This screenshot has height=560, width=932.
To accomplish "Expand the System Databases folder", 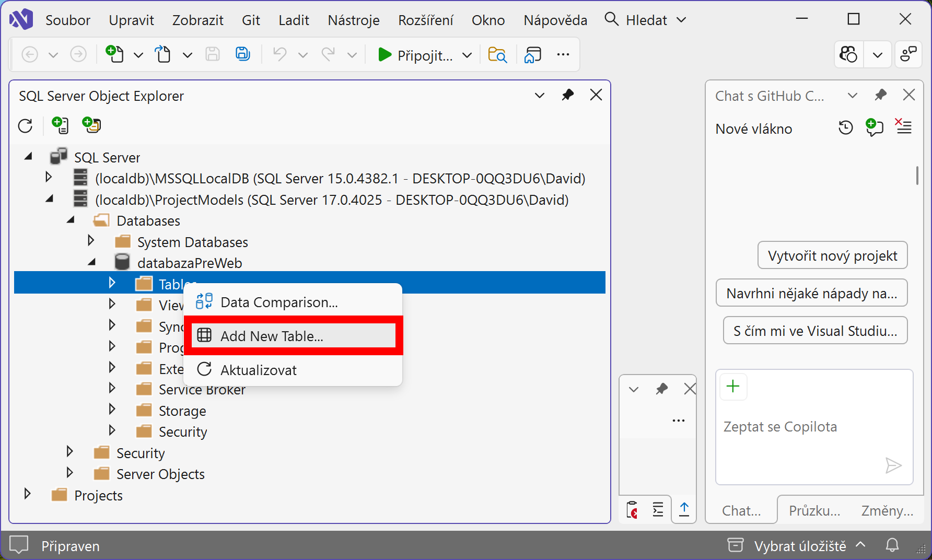I will [x=91, y=240].
